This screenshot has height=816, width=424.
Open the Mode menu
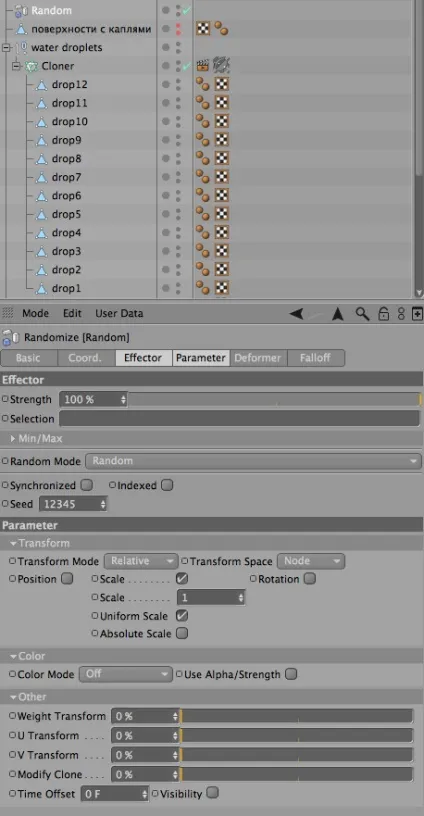point(35,313)
